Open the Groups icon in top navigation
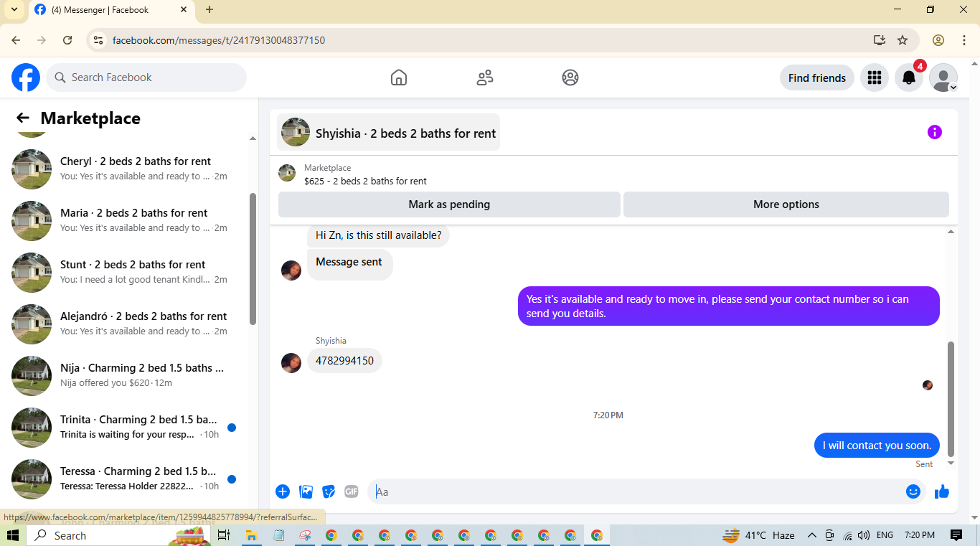This screenshot has width=980, height=546. point(570,77)
